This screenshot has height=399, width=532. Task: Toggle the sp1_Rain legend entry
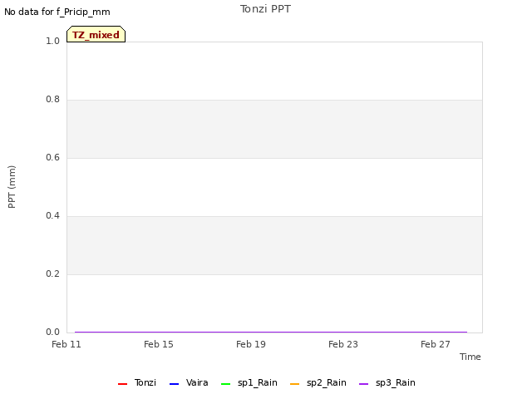(249, 382)
